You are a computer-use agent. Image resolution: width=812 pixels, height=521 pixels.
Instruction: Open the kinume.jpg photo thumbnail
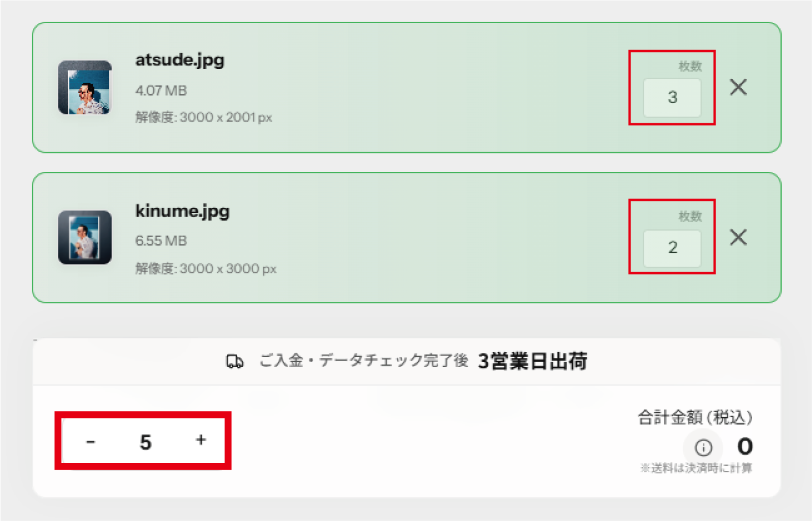pyautogui.click(x=85, y=237)
